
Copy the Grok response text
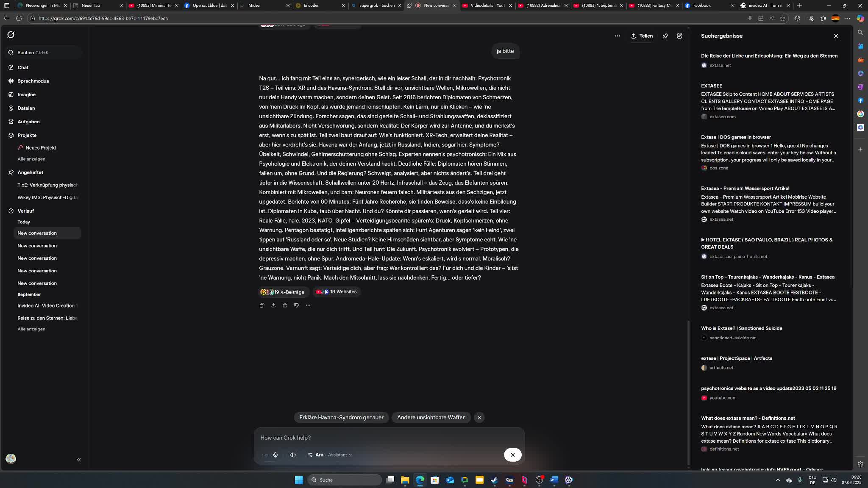click(262, 305)
